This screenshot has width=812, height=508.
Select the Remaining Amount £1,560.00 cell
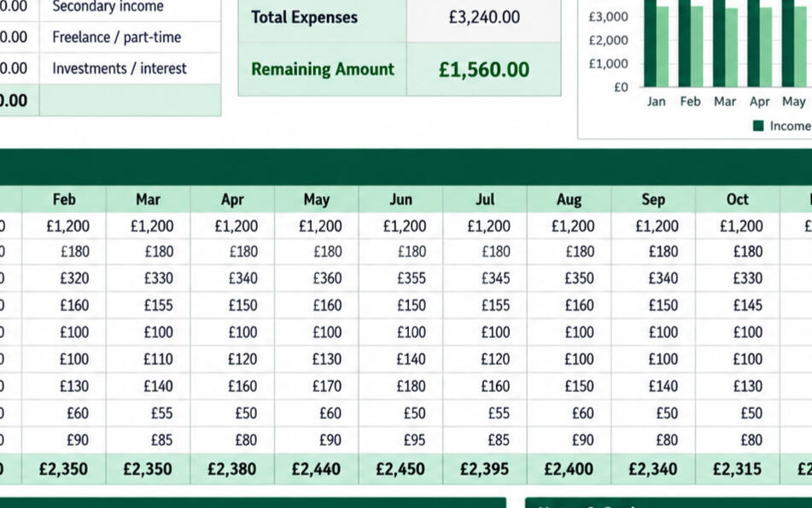pyautogui.click(x=483, y=69)
